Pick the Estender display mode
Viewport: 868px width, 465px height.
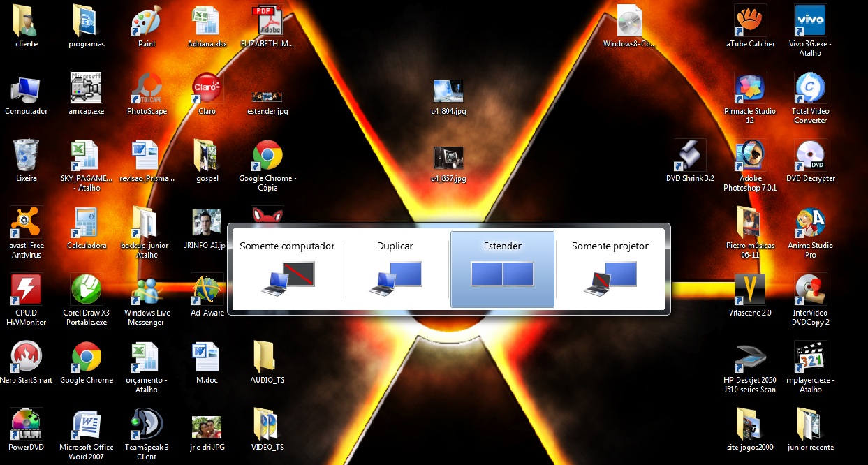point(503,269)
